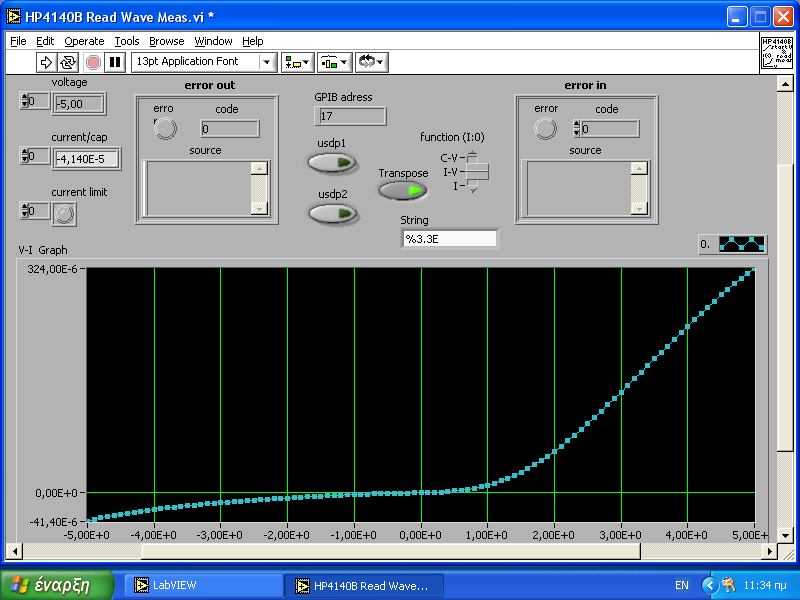Click the voltage array index stepper
Screen dimensions: 800x600
pos(24,101)
